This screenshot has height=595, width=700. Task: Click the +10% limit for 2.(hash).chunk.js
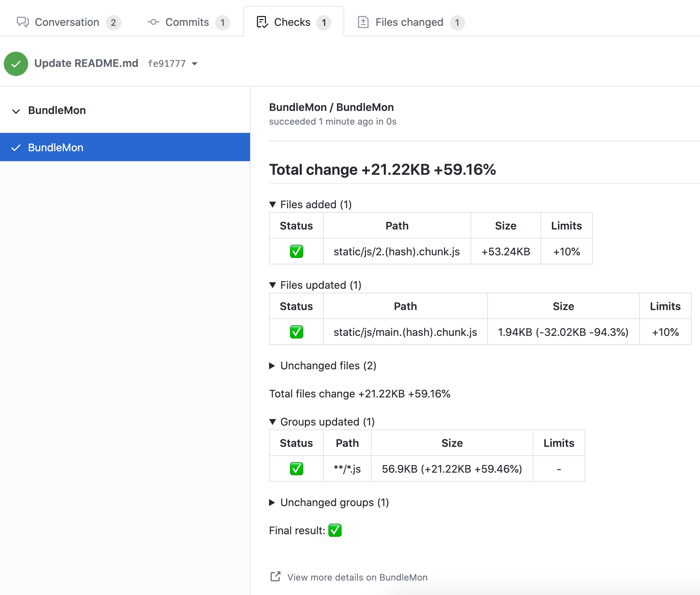point(566,252)
